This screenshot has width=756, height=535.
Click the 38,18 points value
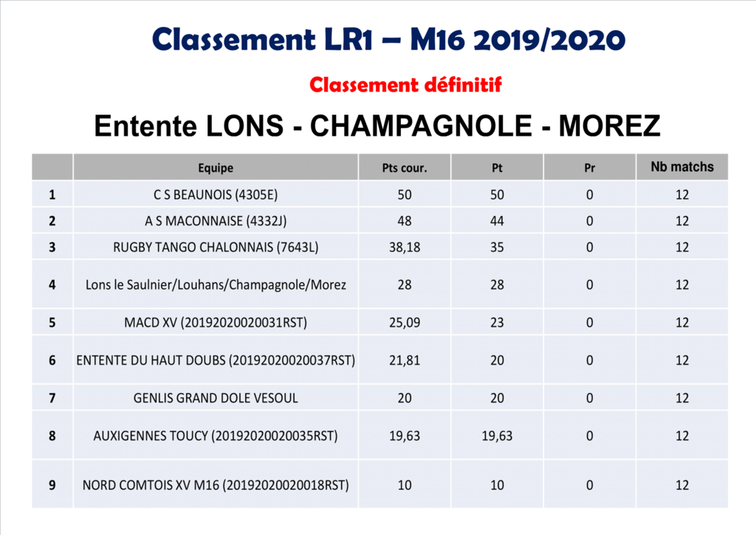[405, 248]
